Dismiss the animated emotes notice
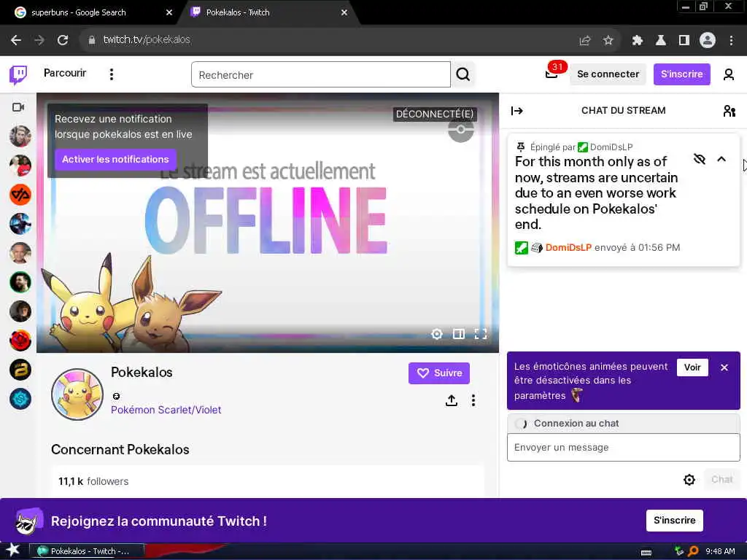Viewport: 747px width, 560px height. click(x=724, y=367)
